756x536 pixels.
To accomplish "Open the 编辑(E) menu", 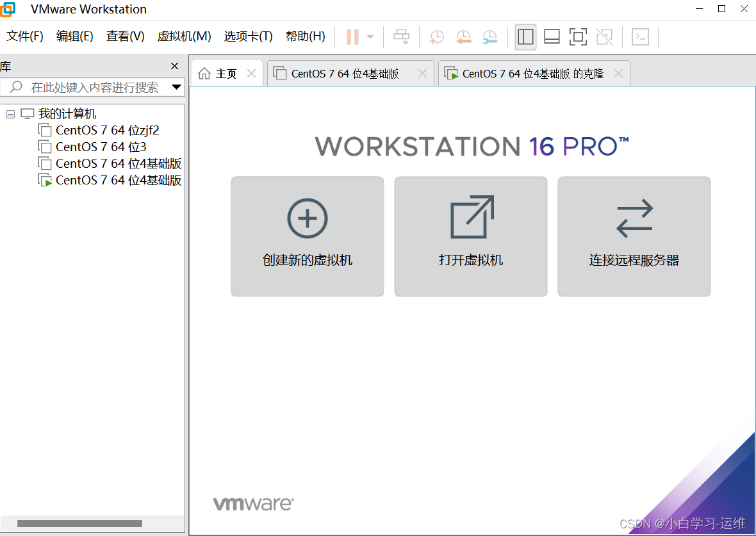I will click(75, 36).
